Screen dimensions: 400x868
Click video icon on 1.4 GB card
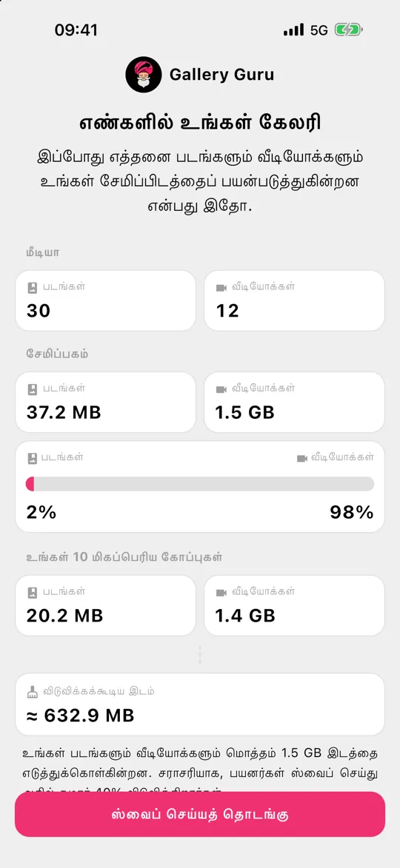pos(221,593)
